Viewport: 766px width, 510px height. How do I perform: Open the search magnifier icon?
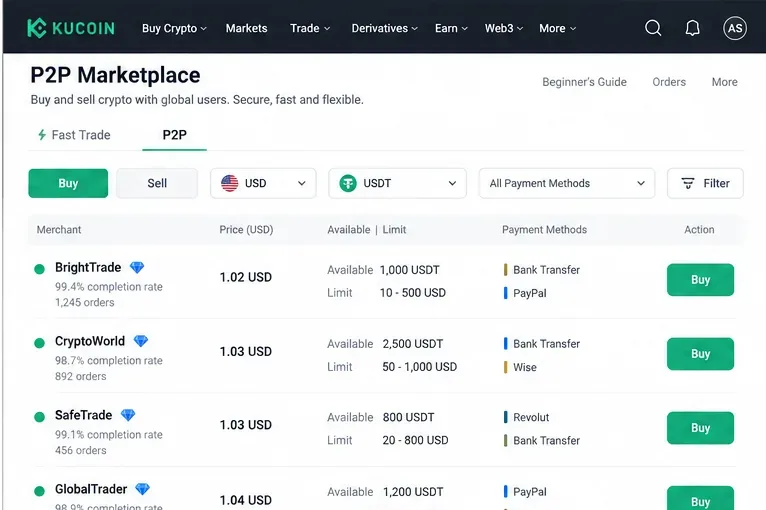[653, 28]
